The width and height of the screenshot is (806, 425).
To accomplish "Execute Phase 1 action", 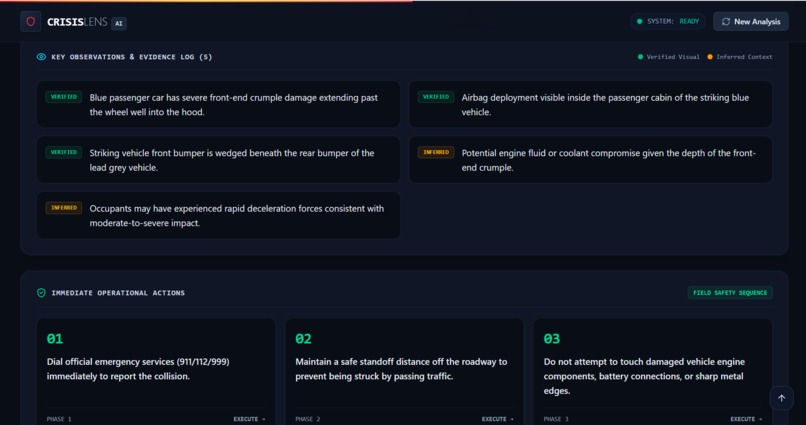I will coord(249,419).
